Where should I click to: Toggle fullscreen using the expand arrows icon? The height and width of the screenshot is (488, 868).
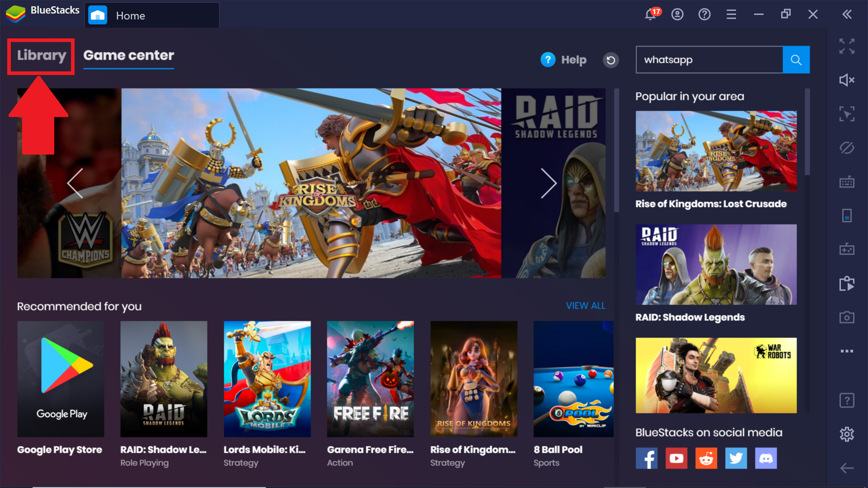pos(847,46)
